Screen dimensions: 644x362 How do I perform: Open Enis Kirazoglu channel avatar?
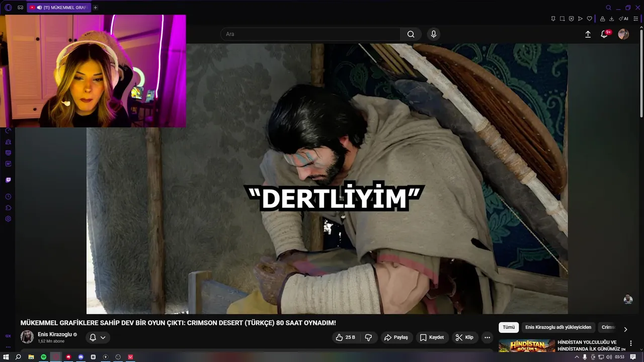(x=27, y=337)
